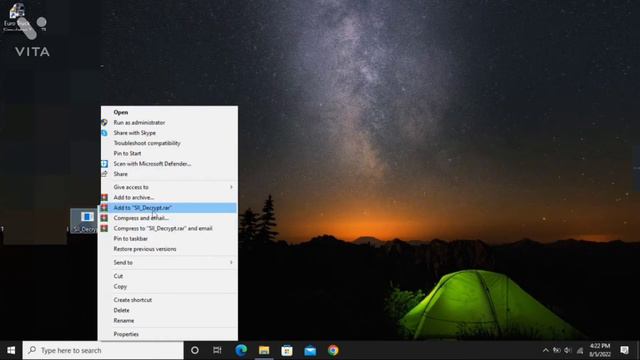Screen dimensions: 640x360
Task: Select the Euro Truck desktop shortcut icon
Action: pos(16,17)
